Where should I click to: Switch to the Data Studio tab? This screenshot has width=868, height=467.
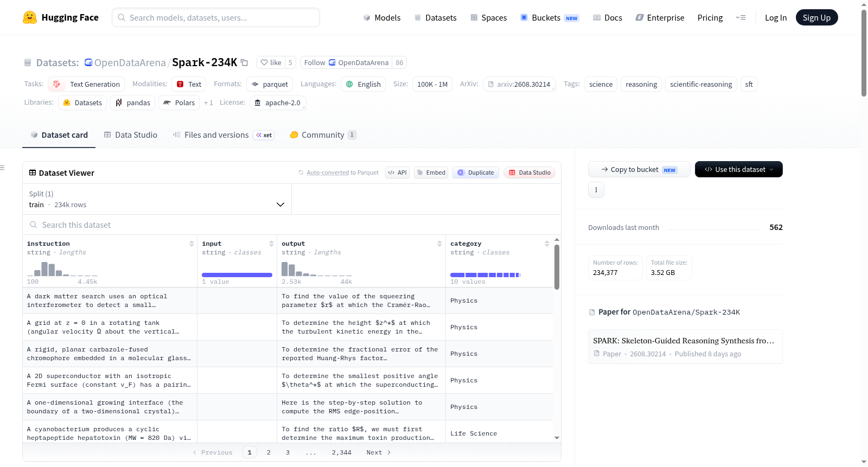click(x=131, y=135)
